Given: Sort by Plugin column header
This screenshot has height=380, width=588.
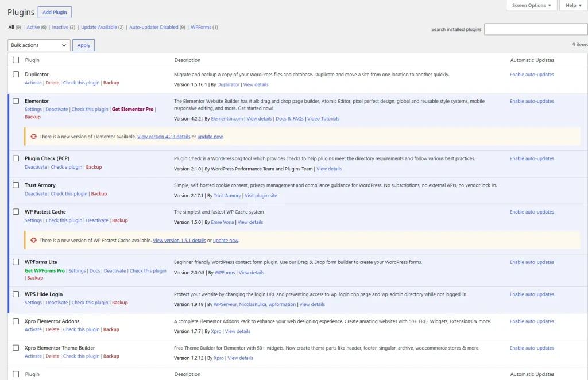Looking at the screenshot, I should tap(32, 60).
